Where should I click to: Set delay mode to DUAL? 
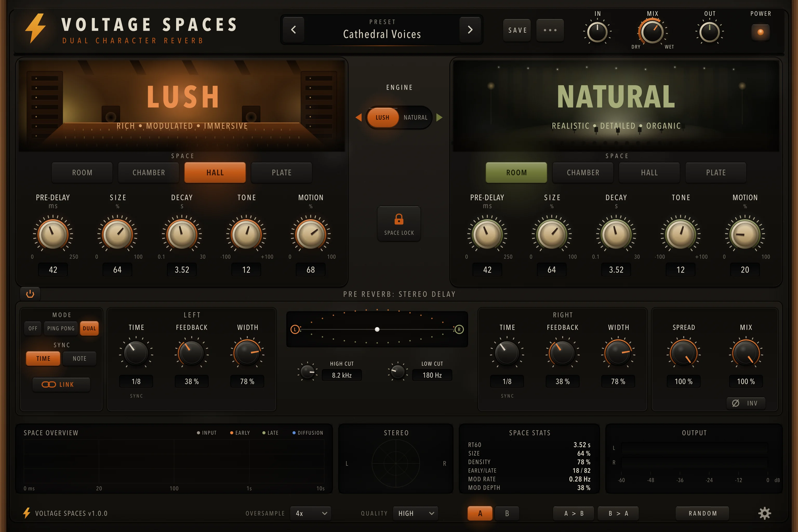pyautogui.click(x=89, y=328)
